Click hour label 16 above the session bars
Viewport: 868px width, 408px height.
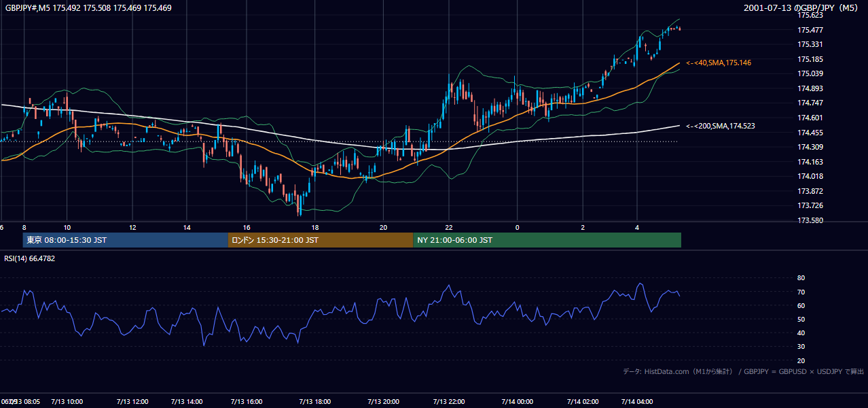[x=247, y=227]
